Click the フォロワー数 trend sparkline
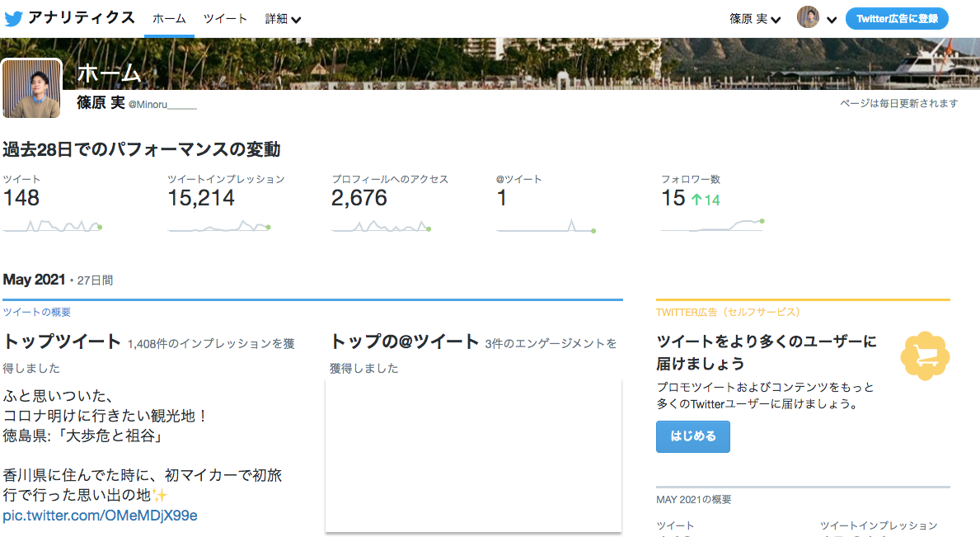The height and width of the screenshot is (537, 980). (x=712, y=224)
